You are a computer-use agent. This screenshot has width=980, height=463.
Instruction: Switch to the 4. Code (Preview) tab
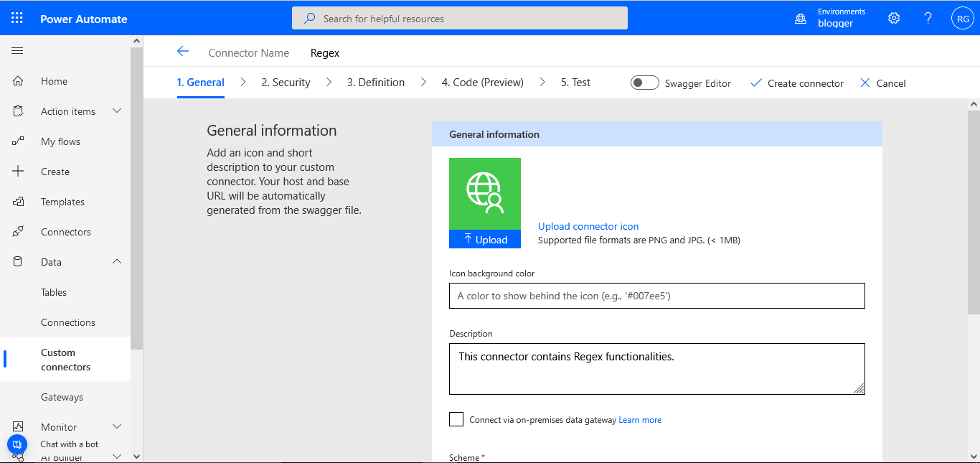click(x=483, y=83)
